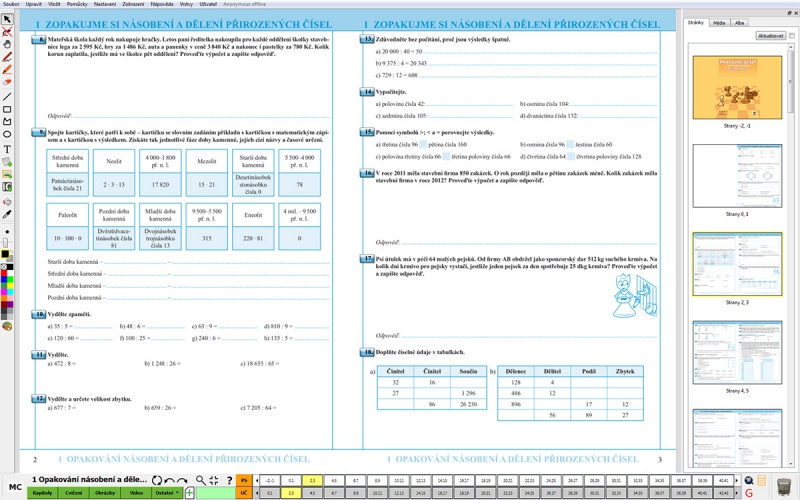Select the red pen drawing tool
This screenshot has height=500, width=800.
pos(7,57)
